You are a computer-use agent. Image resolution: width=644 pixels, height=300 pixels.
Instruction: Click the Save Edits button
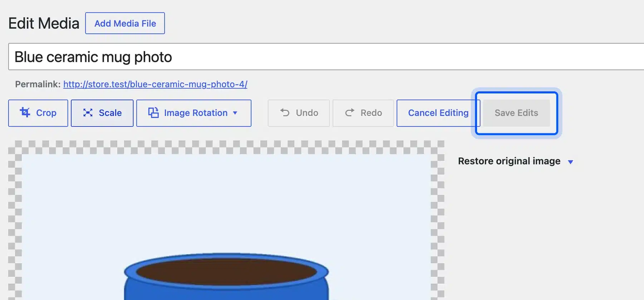[x=516, y=113]
